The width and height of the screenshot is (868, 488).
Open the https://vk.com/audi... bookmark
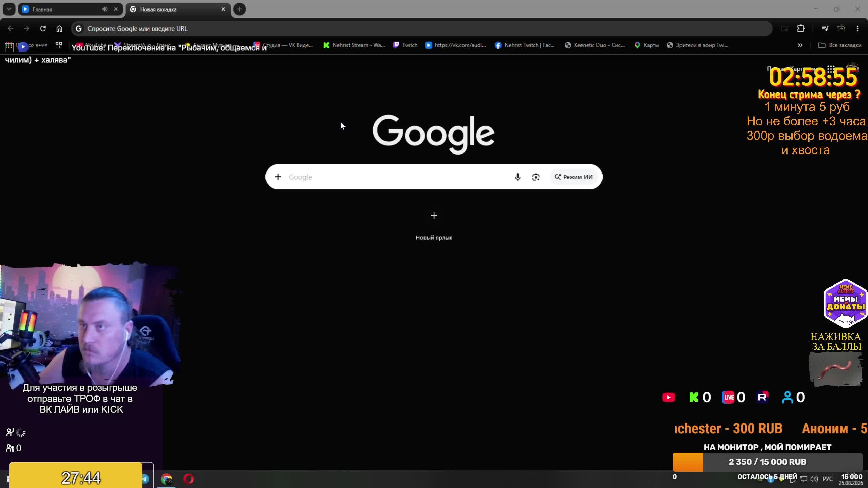pos(455,45)
